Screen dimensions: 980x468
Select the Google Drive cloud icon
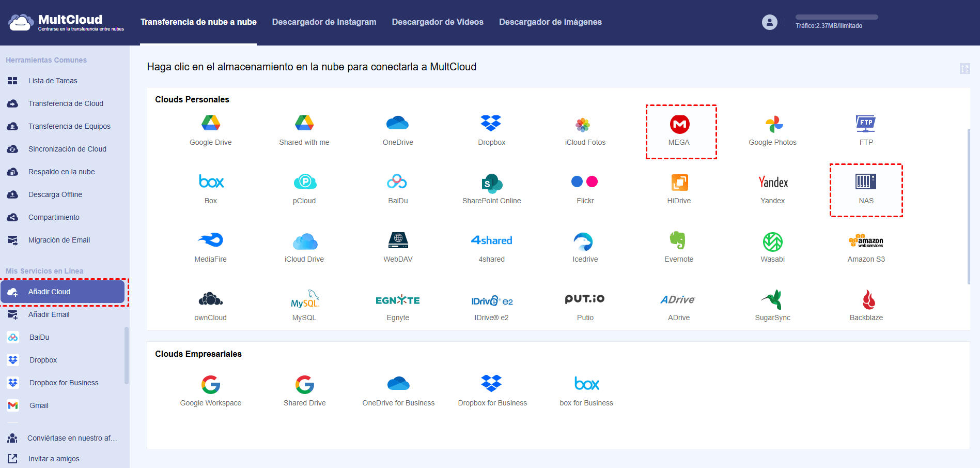coord(211,124)
